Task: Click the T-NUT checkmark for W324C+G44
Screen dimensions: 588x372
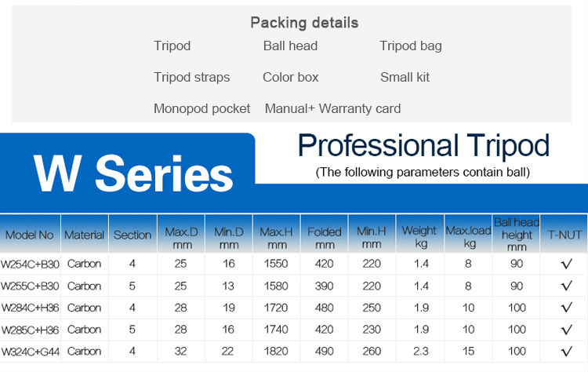Action: pos(565,352)
